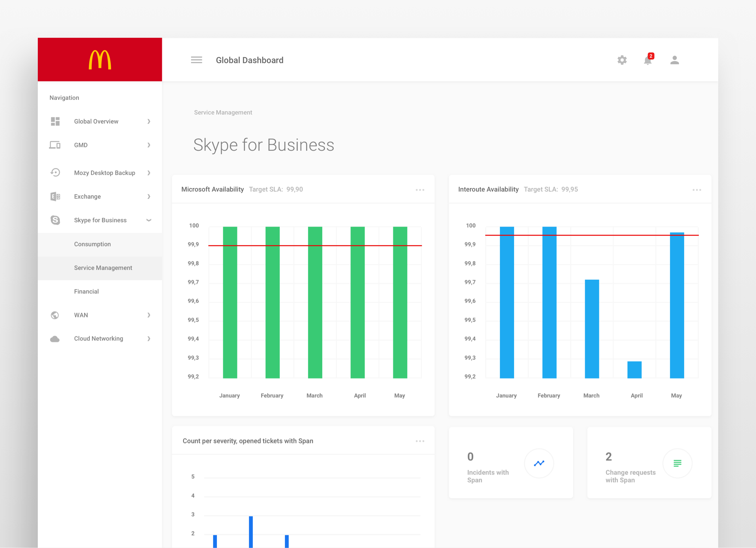
Task: Click the Change requests with Span card
Action: 649,463
